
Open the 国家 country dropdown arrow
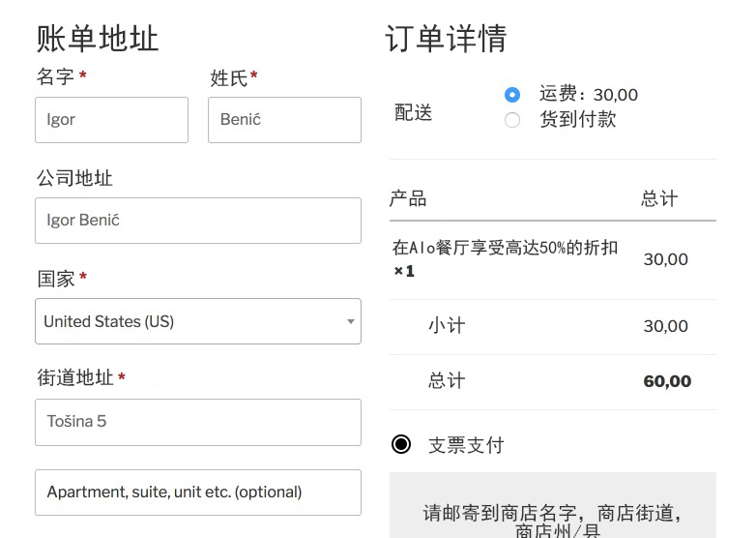pyautogui.click(x=350, y=321)
